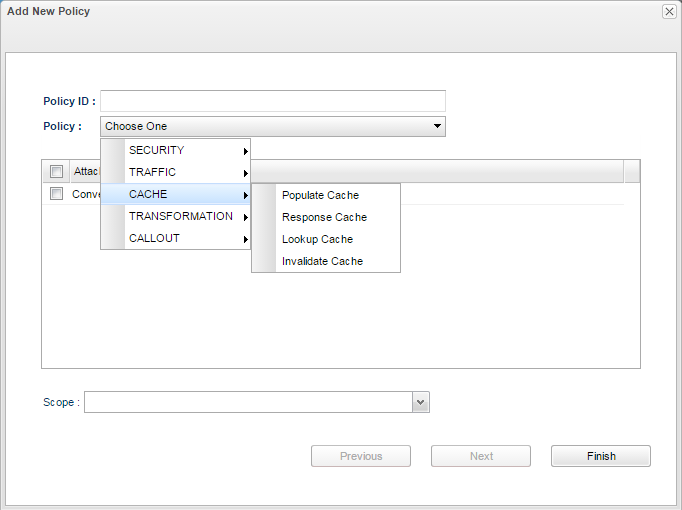This screenshot has width=682, height=510.
Task: Focus the Policy ID input field
Action: click(273, 101)
